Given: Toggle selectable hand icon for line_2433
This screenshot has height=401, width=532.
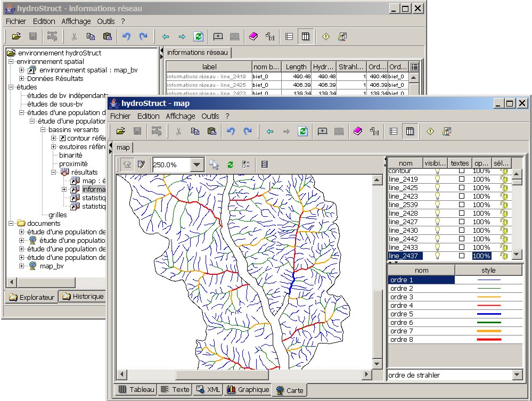Looking at the screenshot, I should [504, 247].
